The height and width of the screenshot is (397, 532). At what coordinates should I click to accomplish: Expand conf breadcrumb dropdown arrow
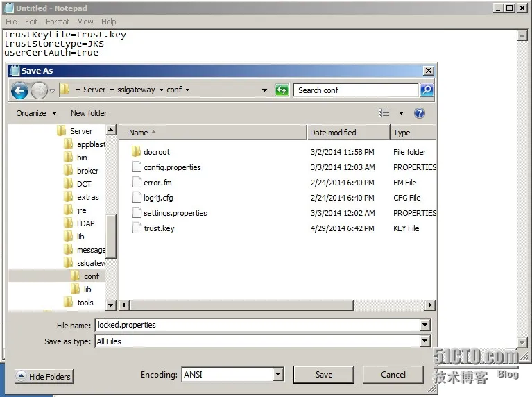pyautogui.click(x=188, y=90)
